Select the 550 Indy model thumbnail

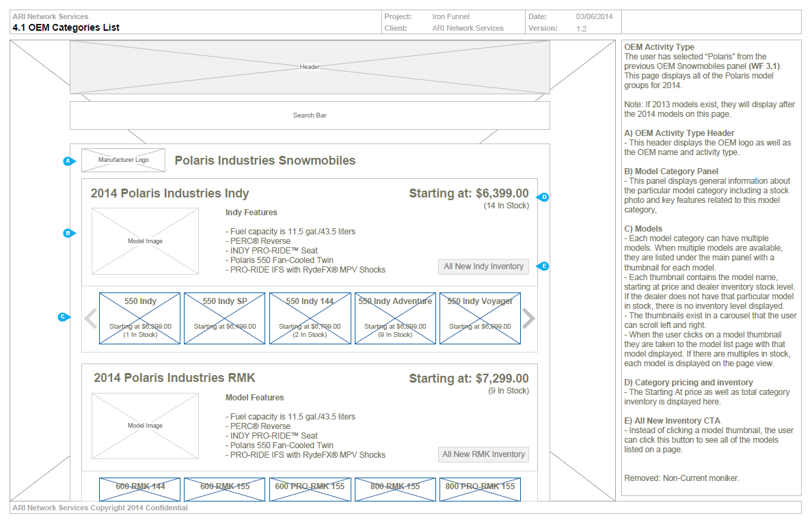point(140,318)
